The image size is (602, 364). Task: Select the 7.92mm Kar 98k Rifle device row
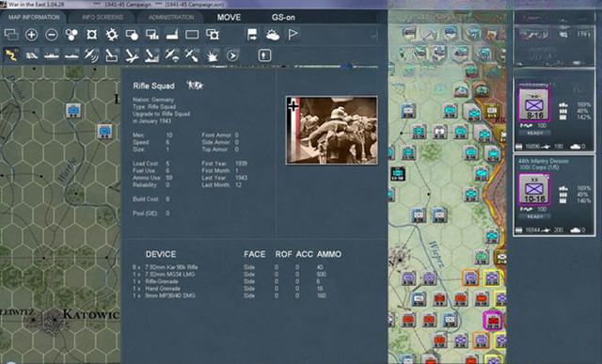point(230,267)
